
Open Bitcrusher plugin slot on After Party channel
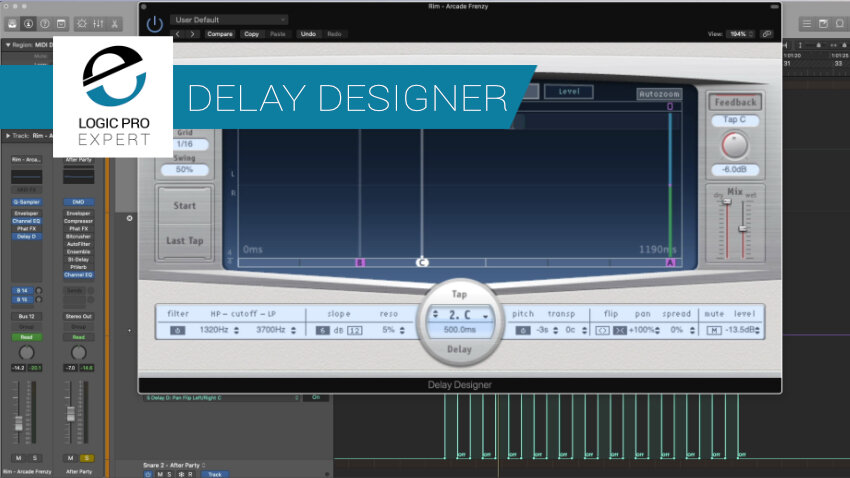pyautogui.click(x=79, y=236)
